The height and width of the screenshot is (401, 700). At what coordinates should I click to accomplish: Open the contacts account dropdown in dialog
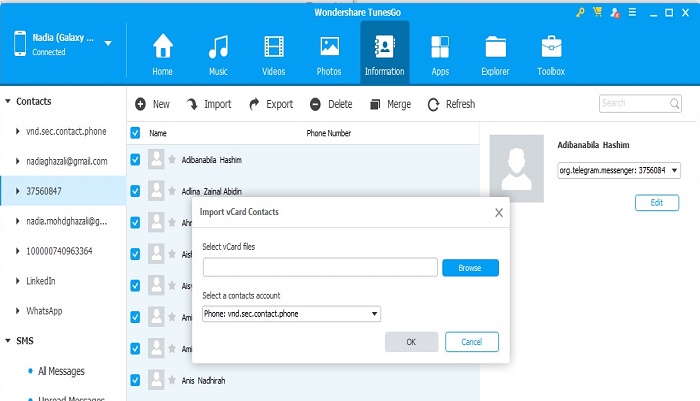[291, 314]
